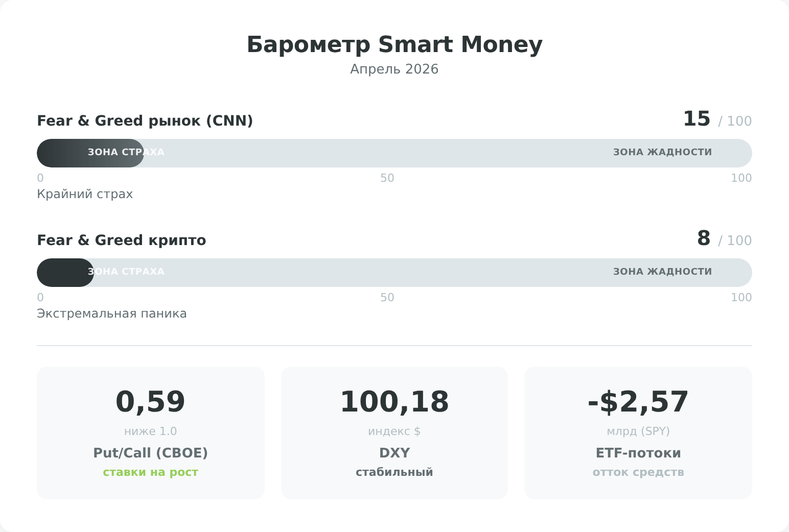Click the "Fear & Greed крипто" heading
789x532 pixels.
tap(121, 240)
